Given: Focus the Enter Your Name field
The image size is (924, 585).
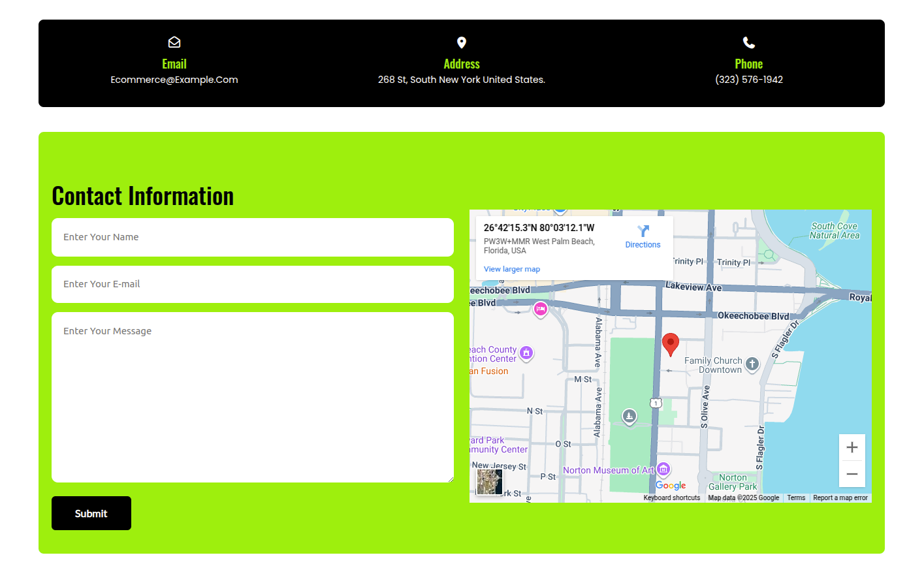Looking at the screenshot, I should (x=253, y=237).
